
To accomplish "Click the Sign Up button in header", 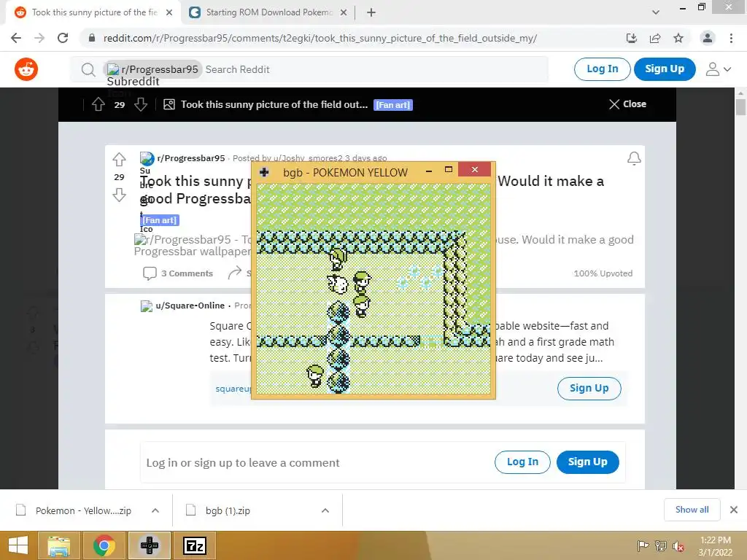I will click(x=665, y=69).
